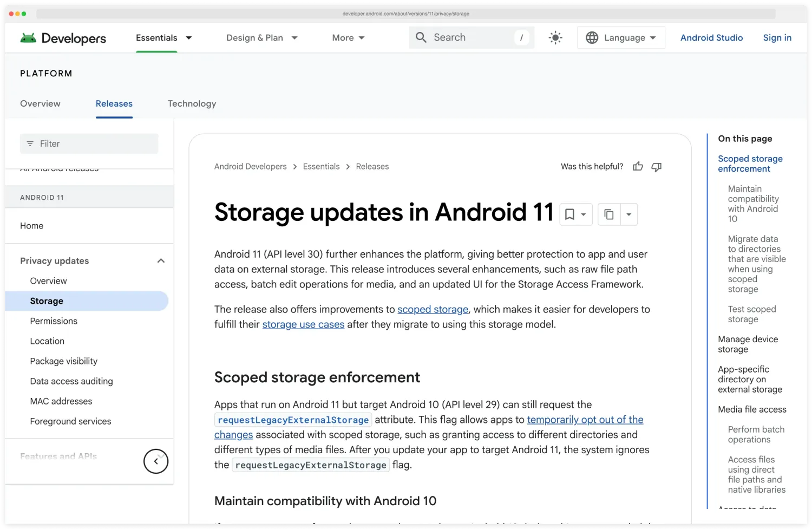The image size is (812, 529).
Task: Switch to the Overview tab
Action: 40,103
